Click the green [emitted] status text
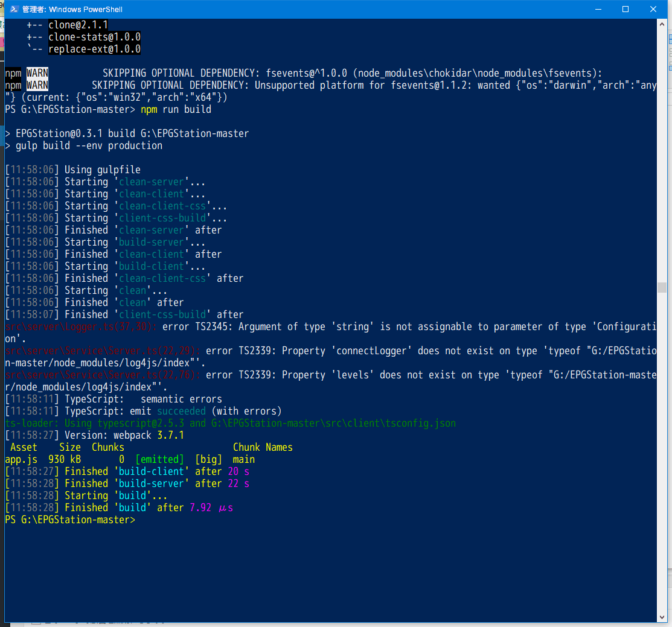The image size is (672, 627). (159, 459)
